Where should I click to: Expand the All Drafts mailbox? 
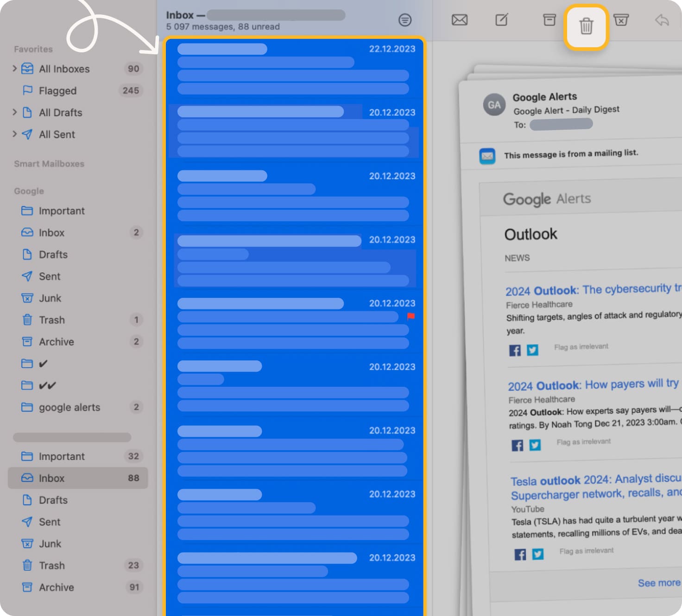[x=14, y=112]
